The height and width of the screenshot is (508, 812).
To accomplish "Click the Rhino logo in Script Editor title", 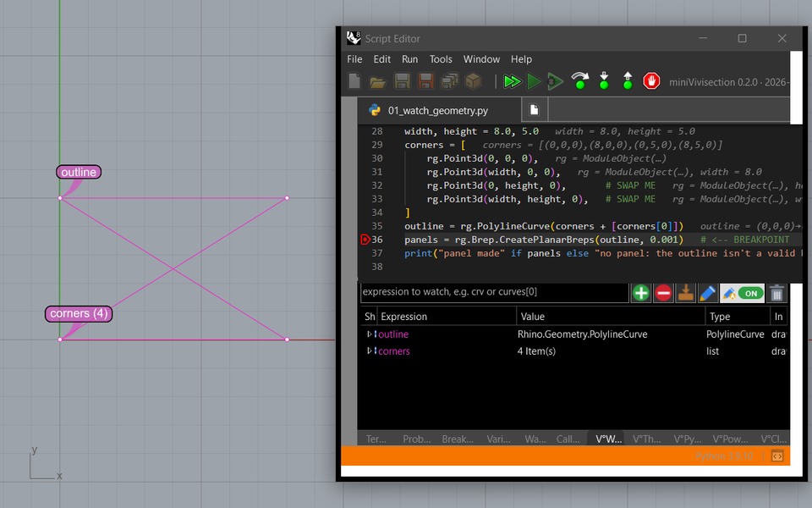I will (354, 38).
